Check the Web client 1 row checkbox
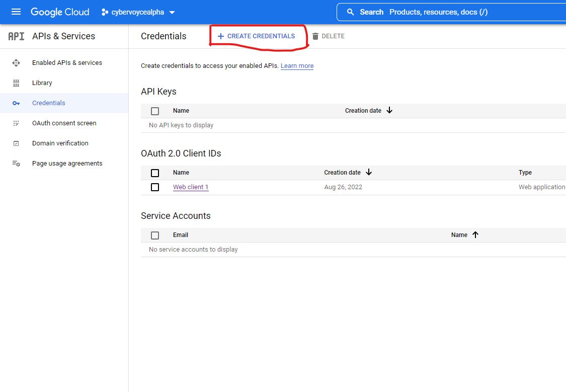 (x=155, y=187)
